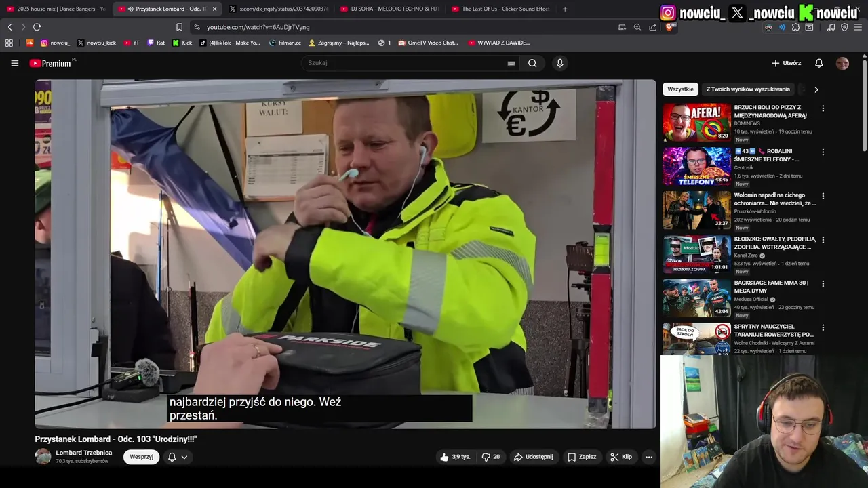Screen dimensions: 868x488
Task: Open the on-screen keyboard in search box
Action: pos(511,63)
